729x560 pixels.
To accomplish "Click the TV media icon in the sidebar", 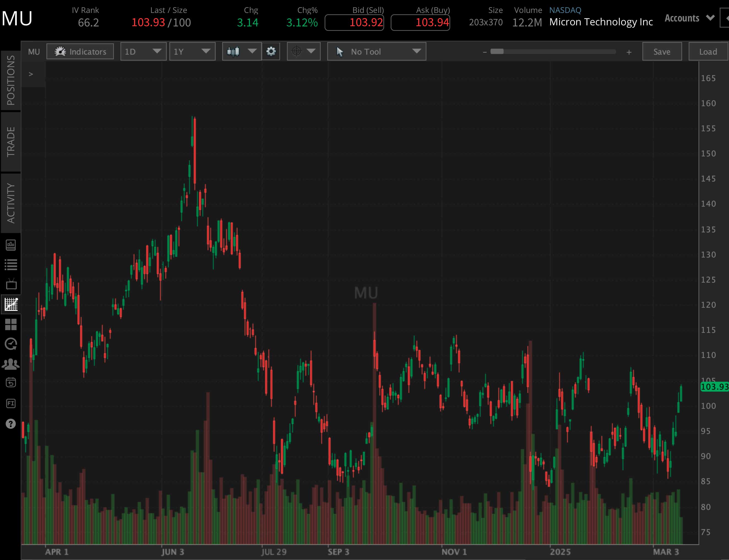I will [11, 284].
